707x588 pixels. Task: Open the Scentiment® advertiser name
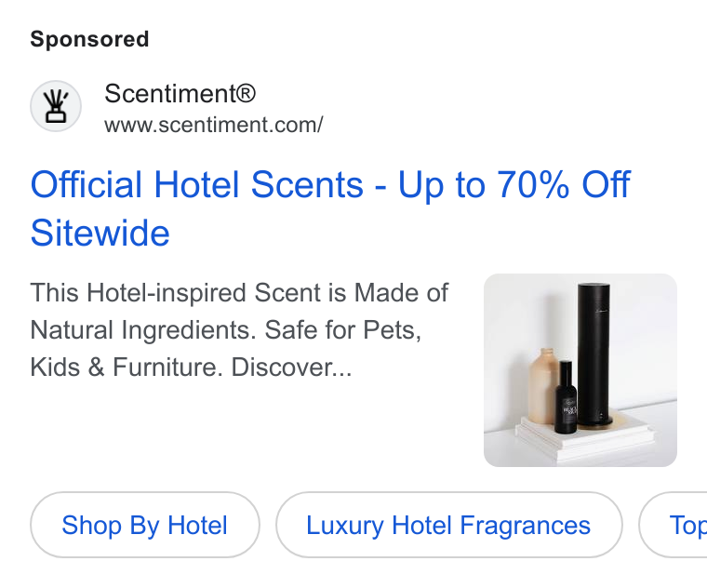[180, 94]
